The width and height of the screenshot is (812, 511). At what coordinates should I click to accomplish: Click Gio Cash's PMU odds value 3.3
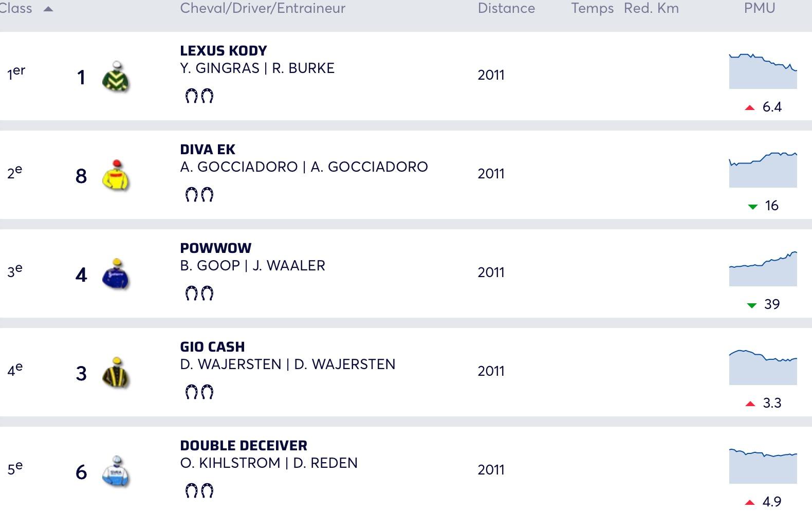[771, 403]
